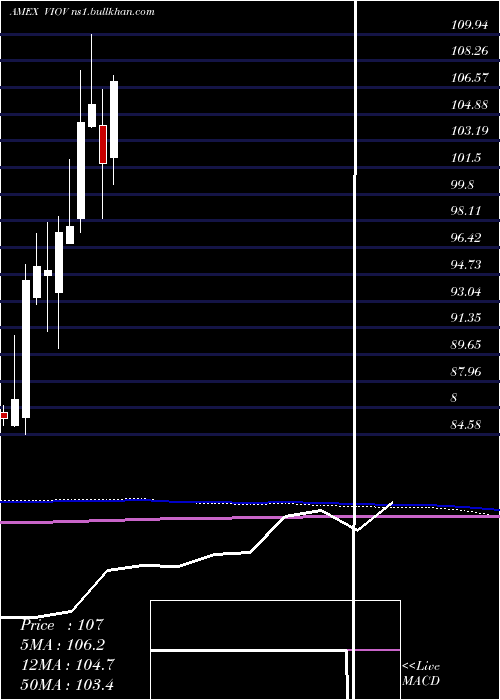
Task: Click the 108.26 price axis label
Action: click(x=469, y=51)
